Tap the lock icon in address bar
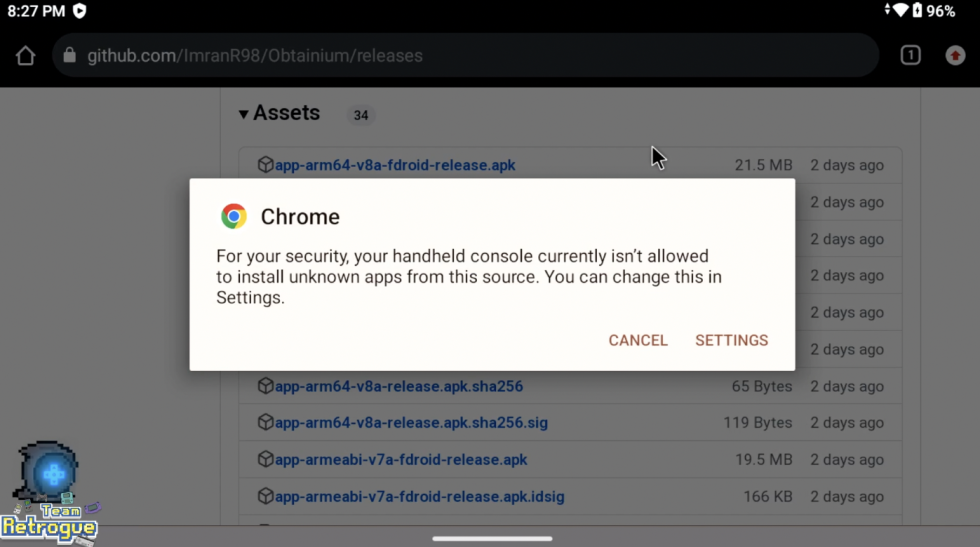Image resolution: width=980 pixels, height=547 pixels. tap(69, 56)
